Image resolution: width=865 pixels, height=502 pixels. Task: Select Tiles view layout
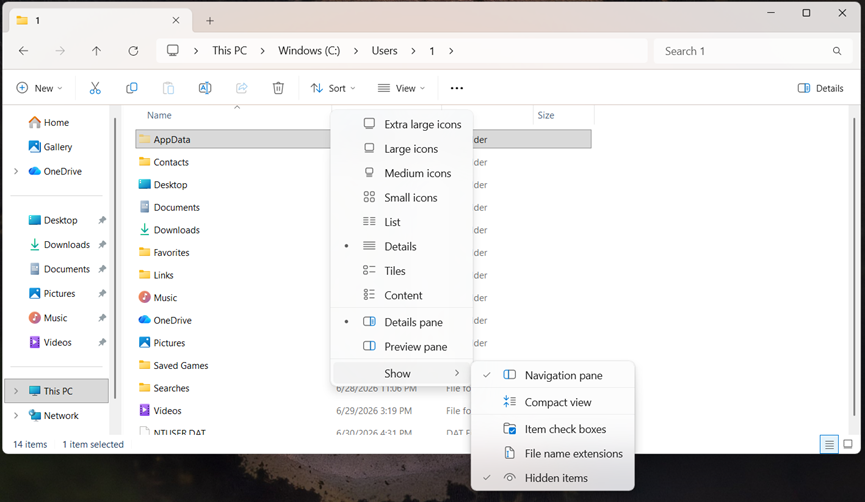click(x=402, y=271)
